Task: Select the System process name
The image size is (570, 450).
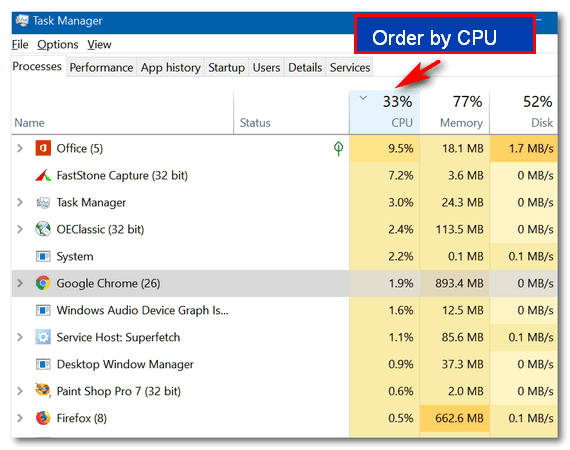Action: pos(75,256)
